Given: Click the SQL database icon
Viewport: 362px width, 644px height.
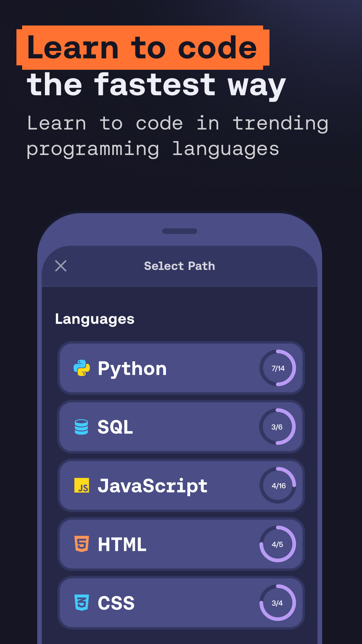Looking at the screenshot, I should coord(81,427).
